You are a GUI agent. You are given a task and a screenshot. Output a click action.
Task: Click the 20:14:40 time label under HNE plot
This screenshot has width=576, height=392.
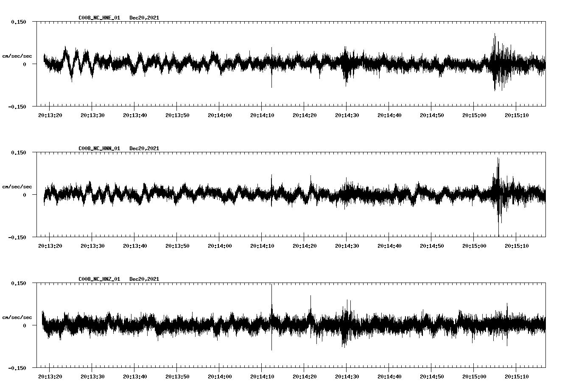(x=389, y=115)
